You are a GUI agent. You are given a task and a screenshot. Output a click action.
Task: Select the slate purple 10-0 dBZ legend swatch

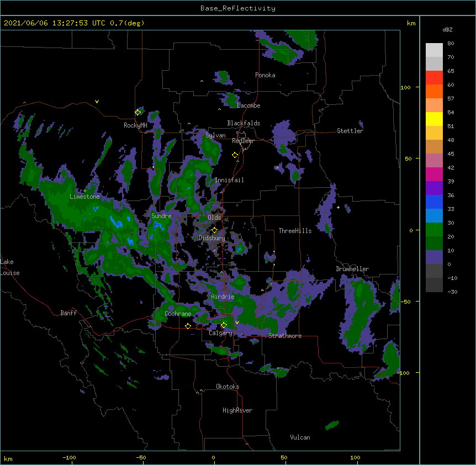(x=434, y=257)
